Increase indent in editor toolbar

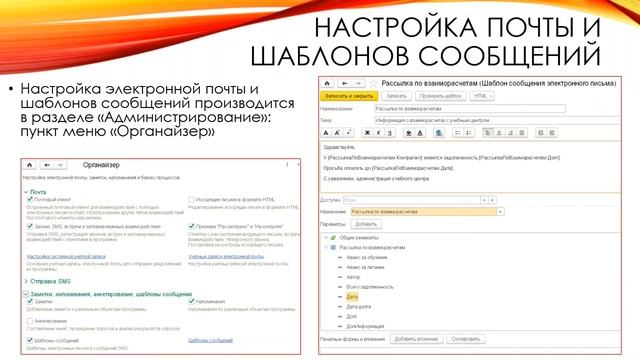tap(540, 133)
